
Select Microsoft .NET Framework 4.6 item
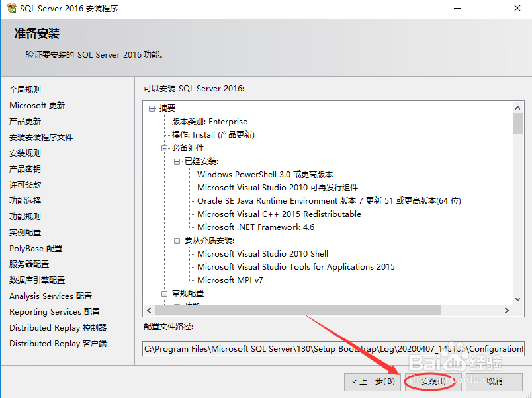coord(256,227)
